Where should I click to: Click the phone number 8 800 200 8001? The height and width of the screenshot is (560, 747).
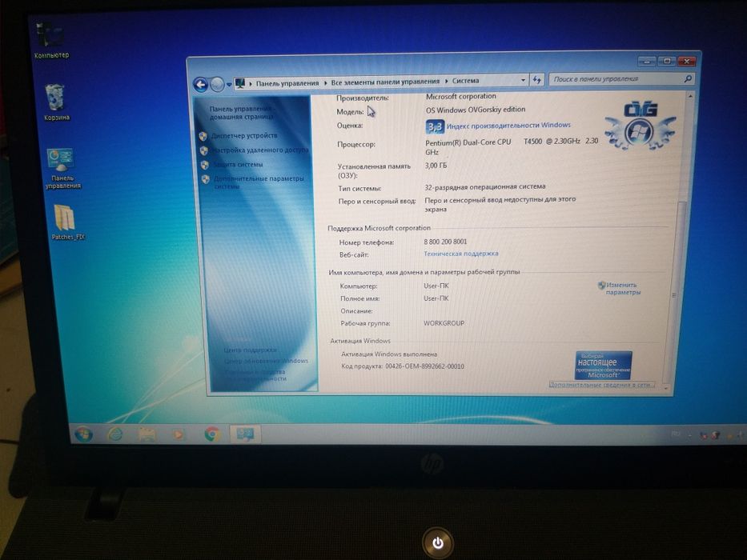[445, 242]
